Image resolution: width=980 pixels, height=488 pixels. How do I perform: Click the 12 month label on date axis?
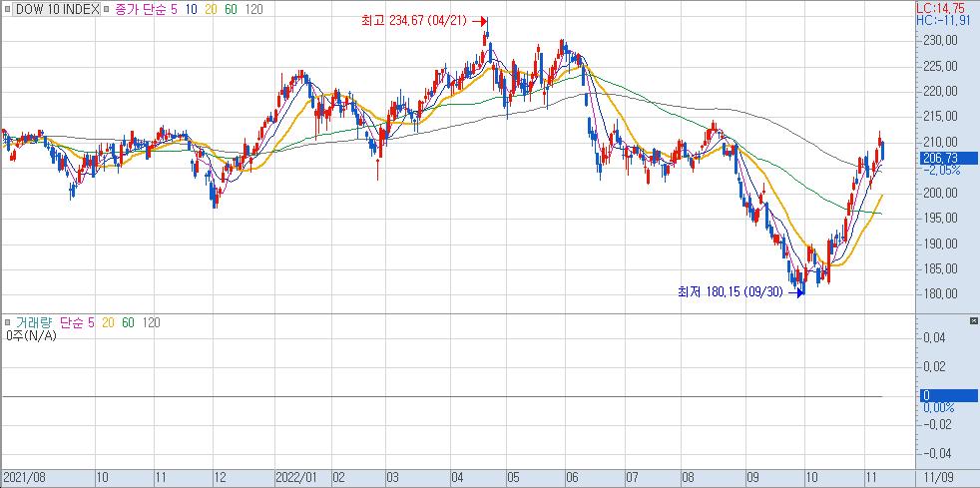pyautogui.click(x=220, y=477)
